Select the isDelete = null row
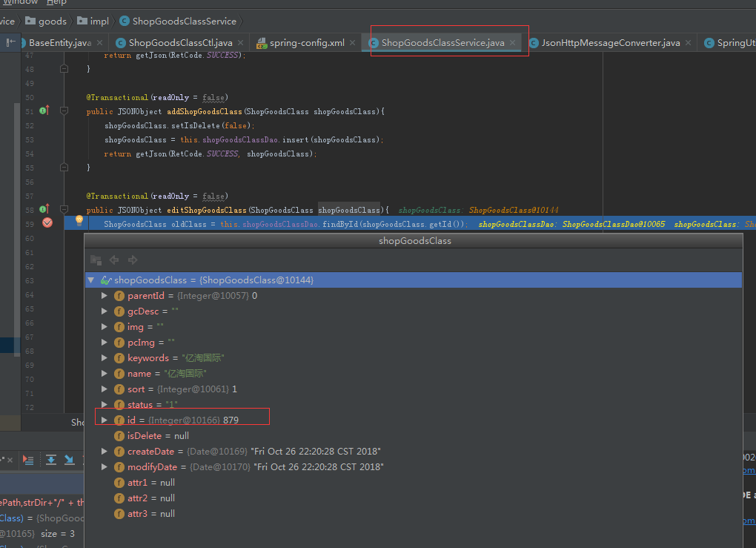The height and width of the screenshot is (548, 756). [x=413, y=435]
